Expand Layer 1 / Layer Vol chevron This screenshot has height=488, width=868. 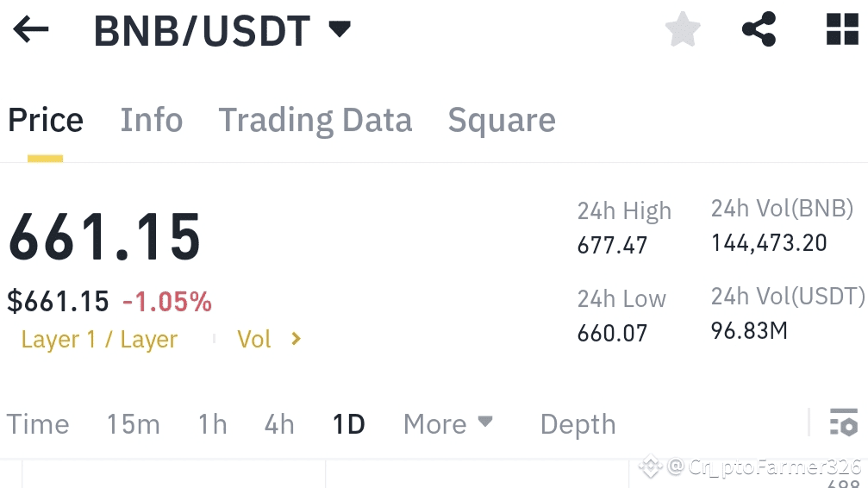click(x=297, y=339)
